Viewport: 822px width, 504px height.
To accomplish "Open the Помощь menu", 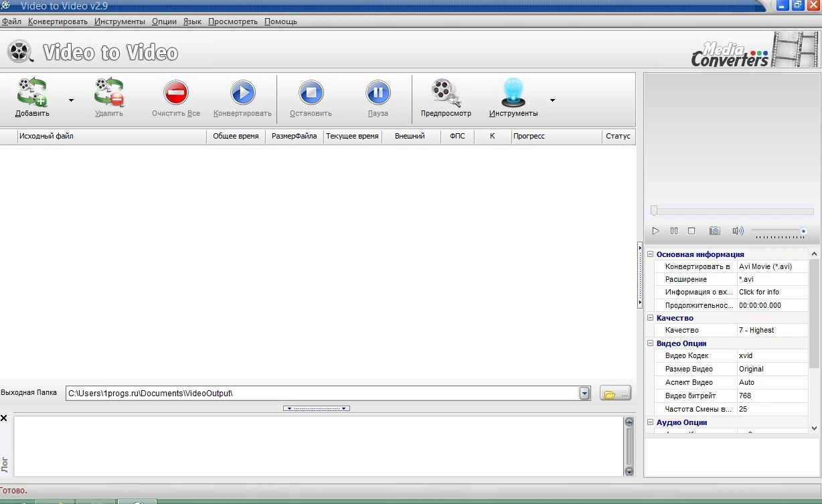I will pyautogui.click(x=280, y=21).
